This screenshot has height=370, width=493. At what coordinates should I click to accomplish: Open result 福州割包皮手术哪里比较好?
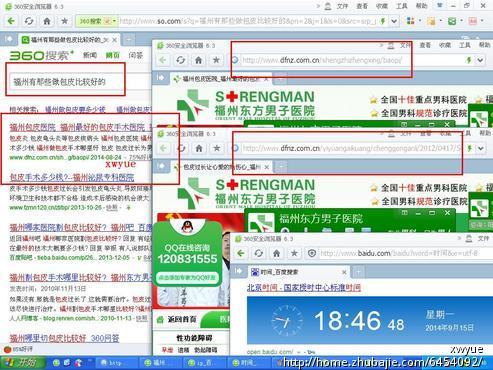[x=80, y=277]
